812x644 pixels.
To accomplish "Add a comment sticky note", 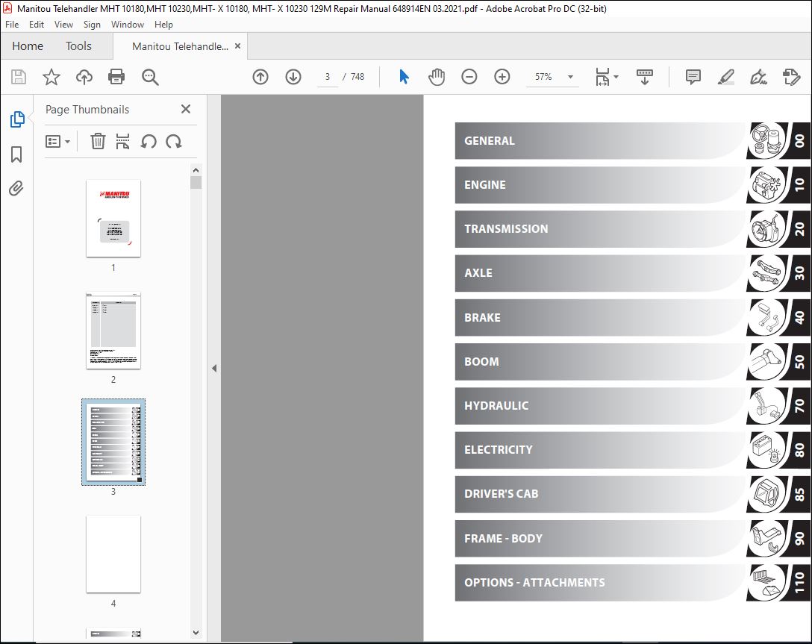I will click(x=693, y=77).
